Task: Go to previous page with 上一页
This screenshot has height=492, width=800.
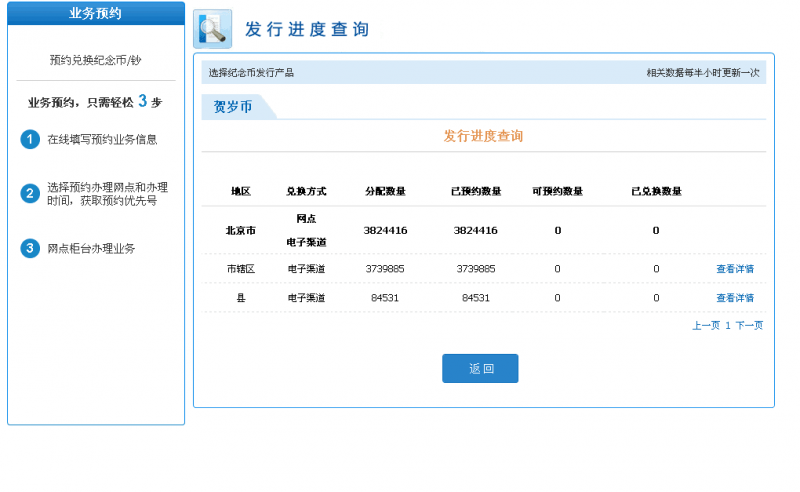Action: tap(706, 325)
